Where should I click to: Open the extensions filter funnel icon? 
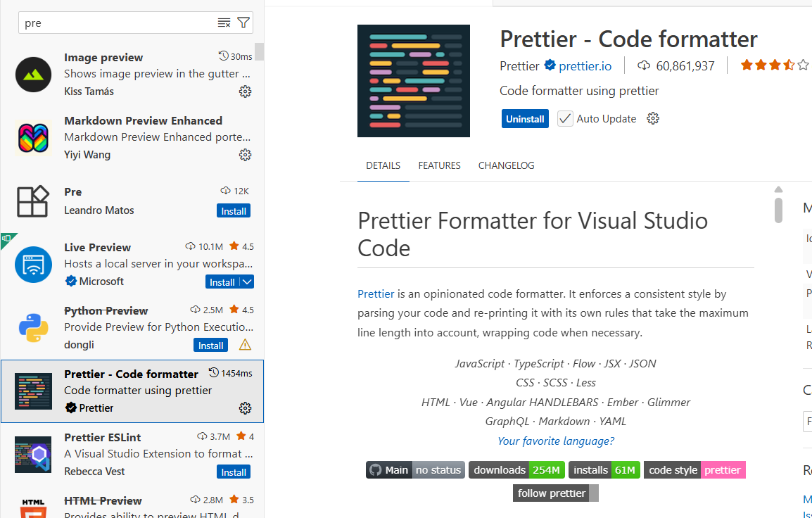[243, 23]
